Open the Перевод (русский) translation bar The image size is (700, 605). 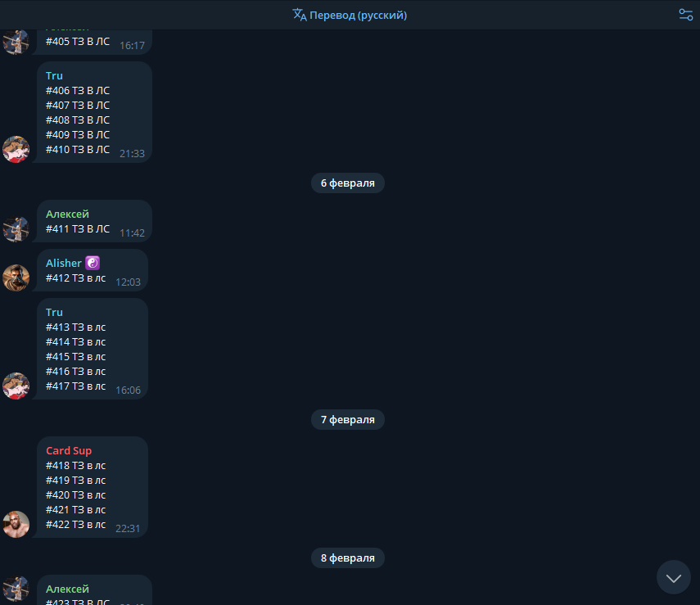click(350, 15)
